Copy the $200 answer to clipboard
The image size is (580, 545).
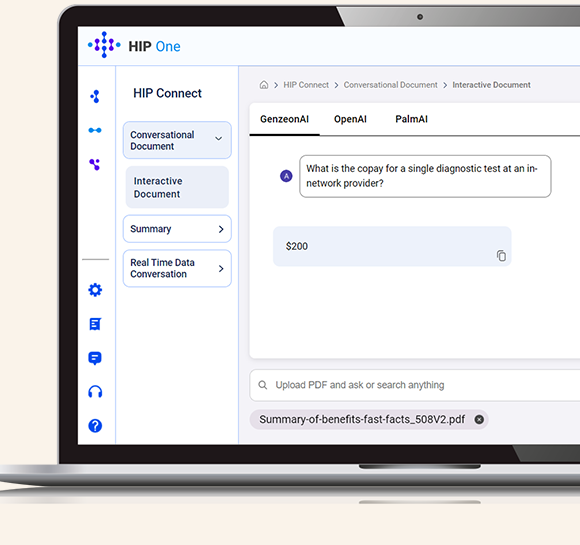[x=501, y=256]
